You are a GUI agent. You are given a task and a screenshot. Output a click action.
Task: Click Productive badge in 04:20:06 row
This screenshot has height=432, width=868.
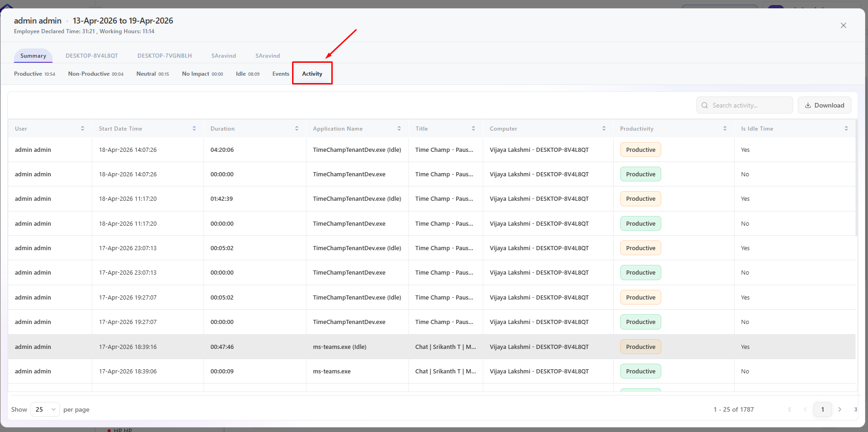641,150
